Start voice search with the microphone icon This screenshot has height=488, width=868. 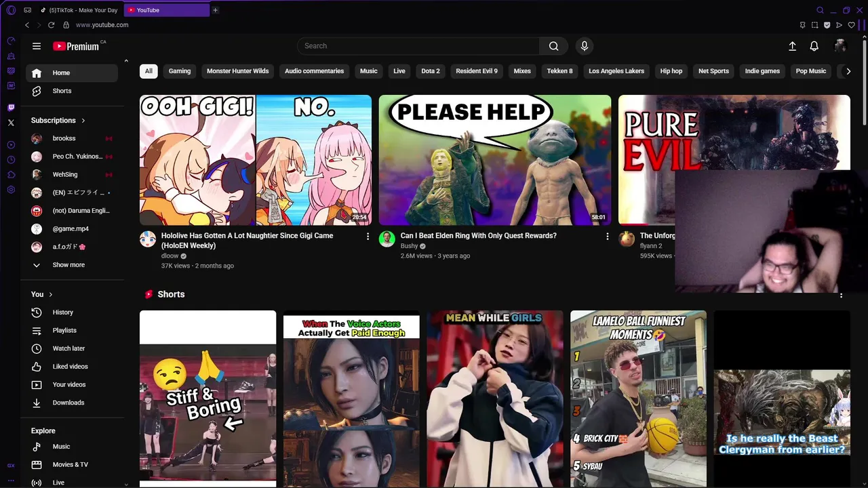[585, 46]
